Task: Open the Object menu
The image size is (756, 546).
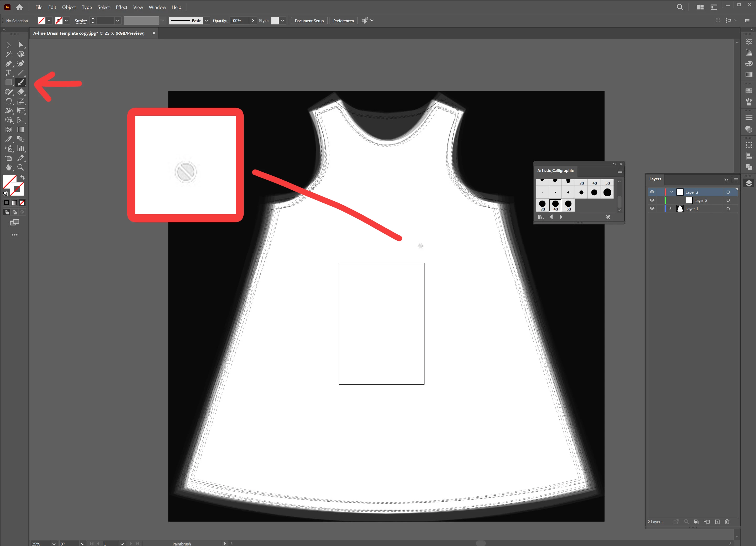Action: (69, 7)
